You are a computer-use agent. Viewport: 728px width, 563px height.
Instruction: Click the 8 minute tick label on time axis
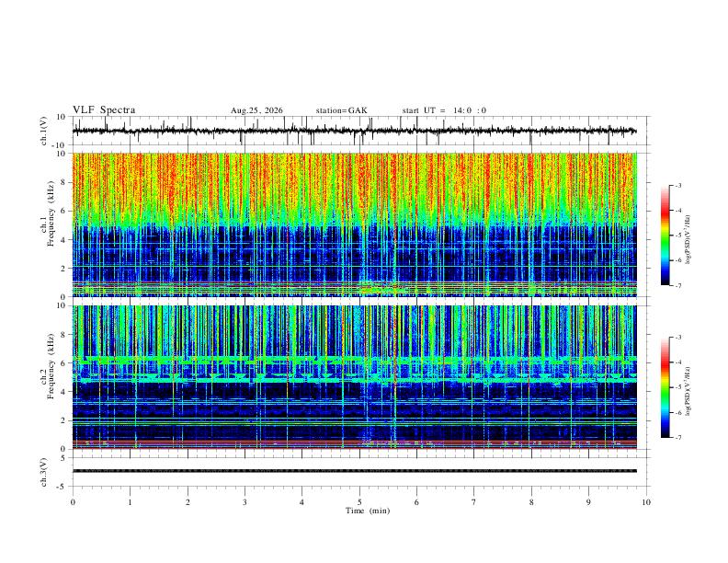tap(531, 502)
